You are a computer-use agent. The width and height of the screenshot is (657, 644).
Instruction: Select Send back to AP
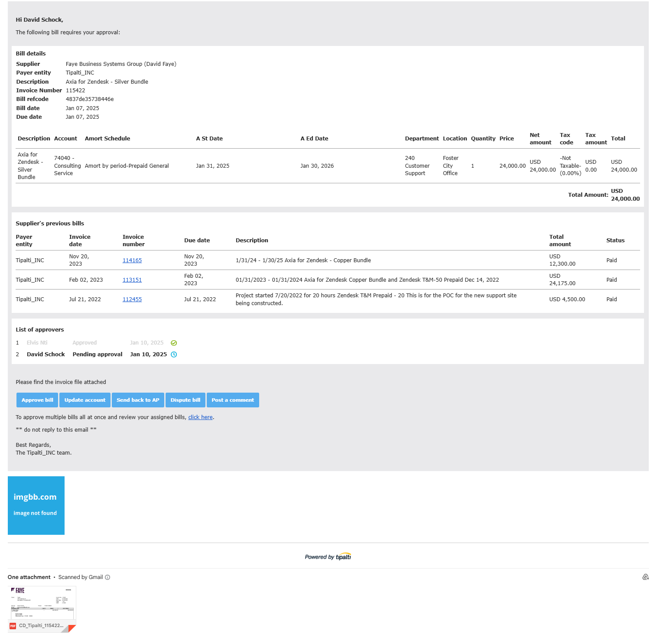(138, 400)
